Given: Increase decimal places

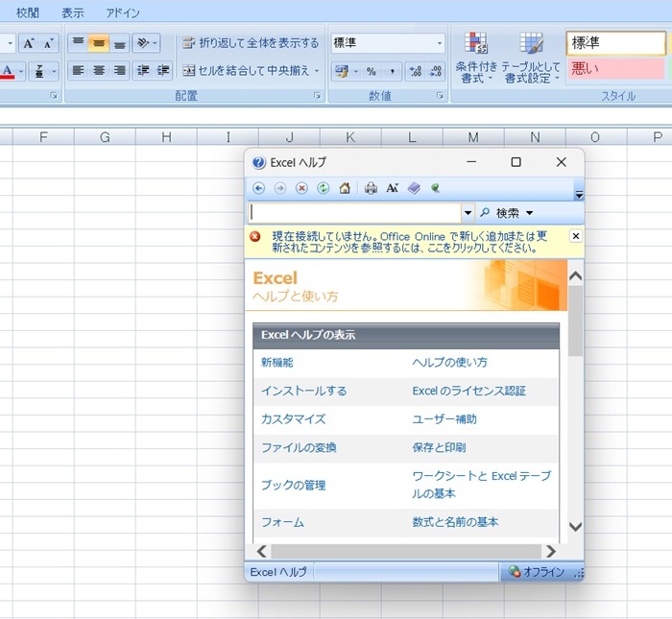Looking at the screenshot, I should coord(416,71).
